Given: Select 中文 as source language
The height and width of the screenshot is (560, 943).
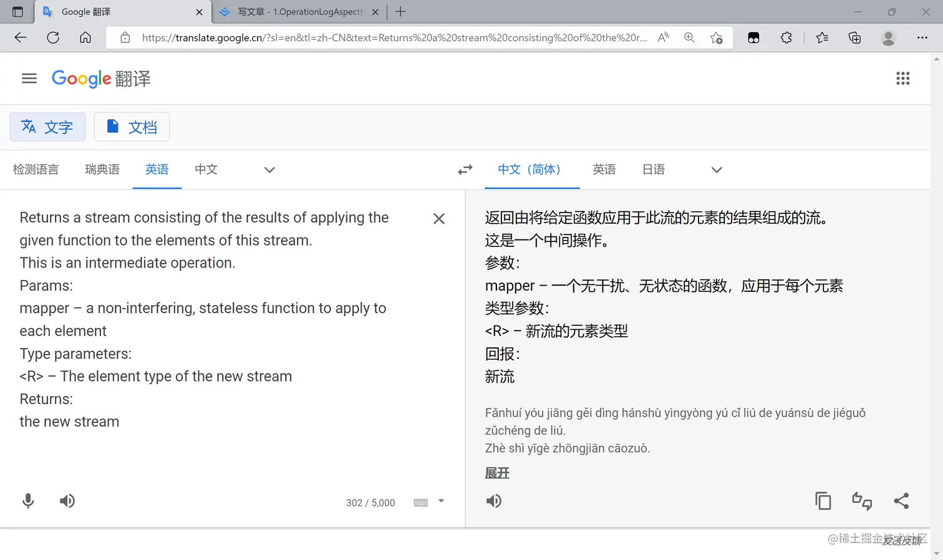Looking at the screenshot, I should click(206, 170).
